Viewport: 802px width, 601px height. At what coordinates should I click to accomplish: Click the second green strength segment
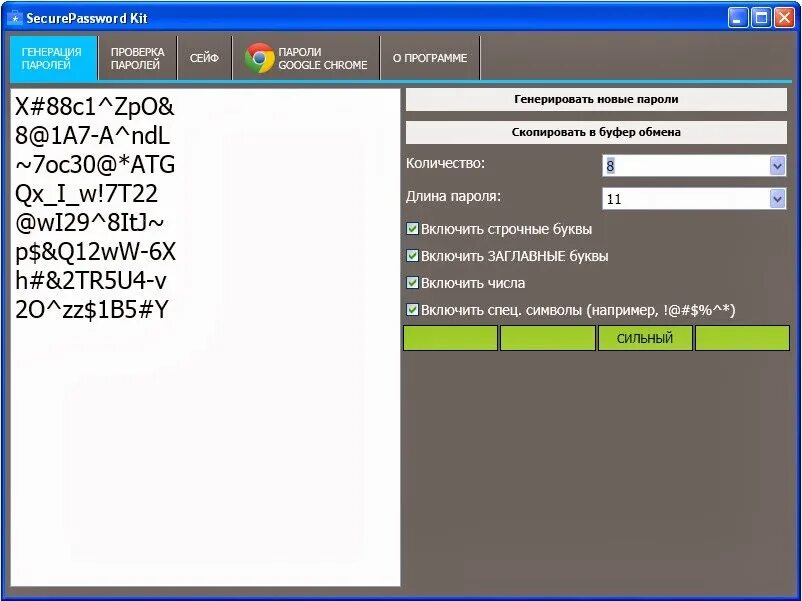coord(547,339)
